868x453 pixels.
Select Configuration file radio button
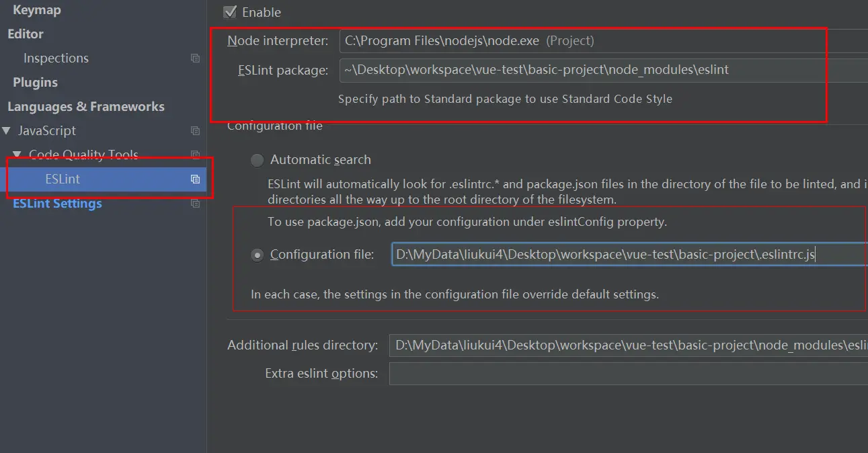(x=257, y=255)
